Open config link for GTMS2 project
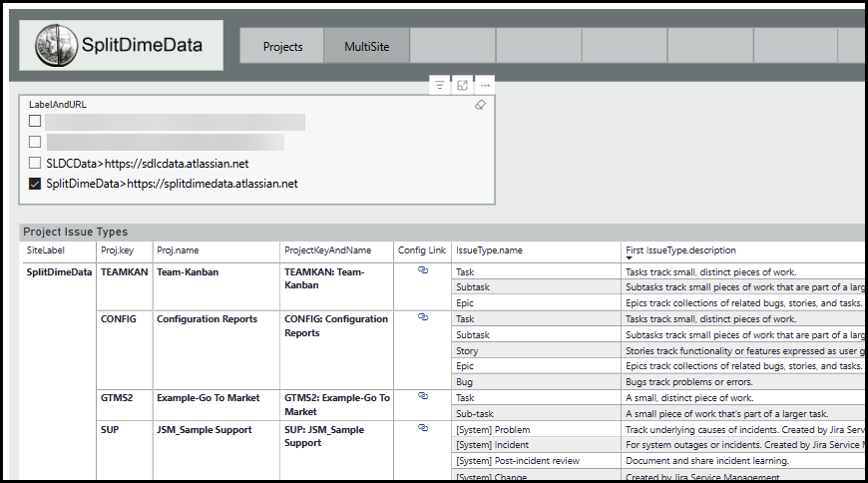This screenshot has width=868, height=483. [x=423, y=396]
